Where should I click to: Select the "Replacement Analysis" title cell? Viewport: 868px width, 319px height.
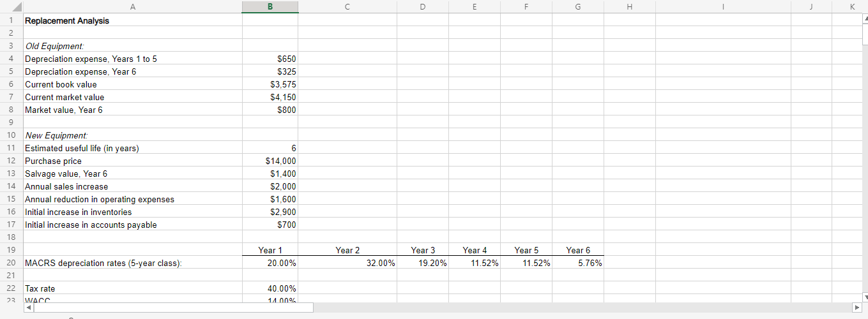132,20
